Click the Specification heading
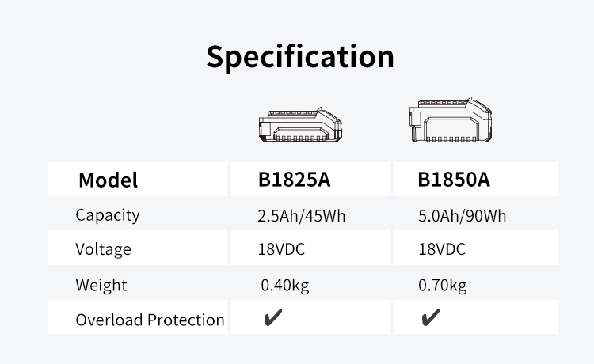This screenshot has width=594, height=364. 300,56
